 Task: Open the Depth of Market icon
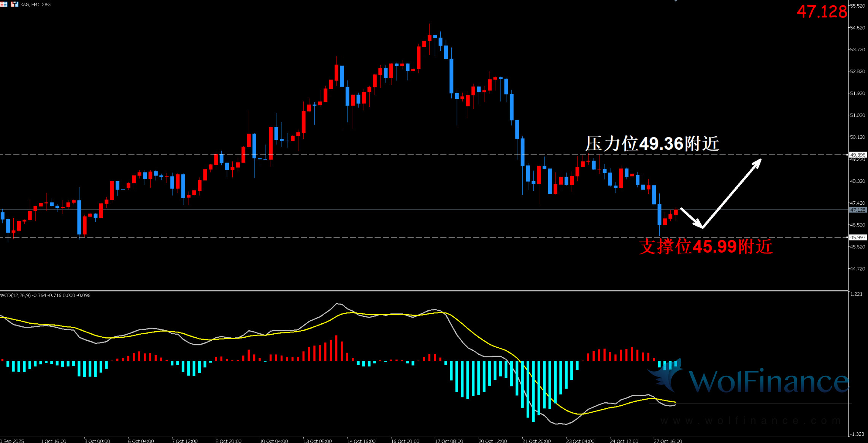(x=3, y=4)
